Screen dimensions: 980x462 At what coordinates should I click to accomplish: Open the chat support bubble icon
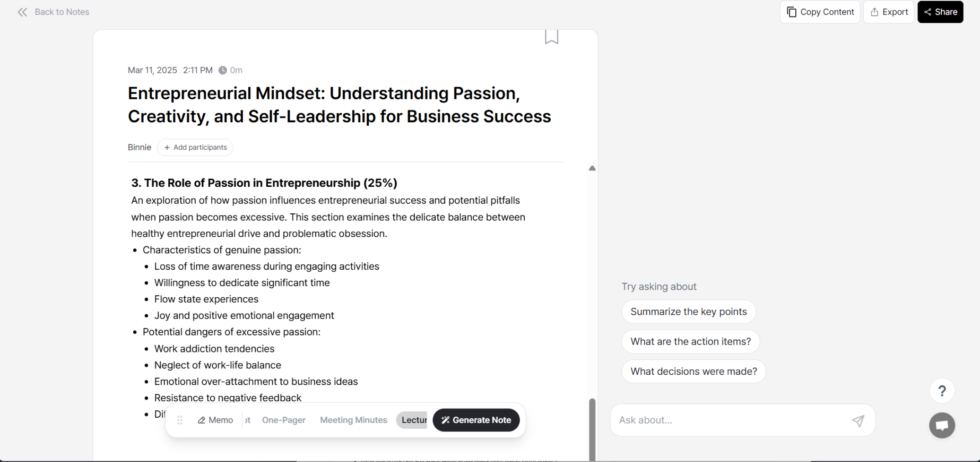942,425
